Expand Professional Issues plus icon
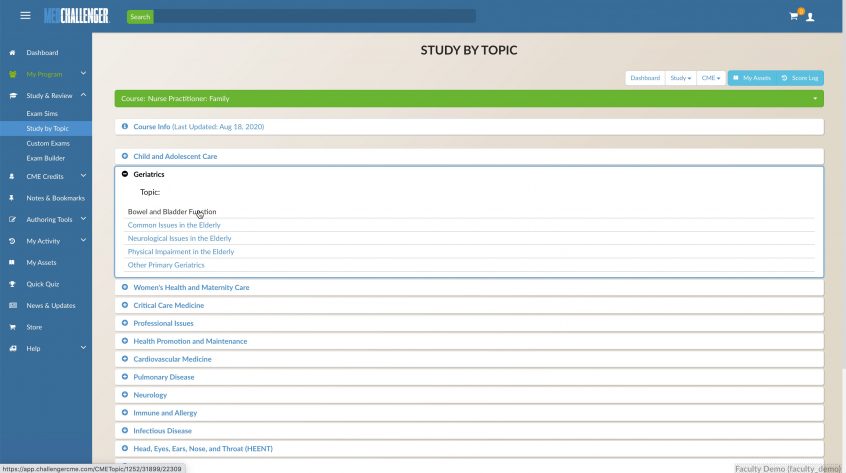Screen dimensions: 846x473 click(x=125, y=323)
